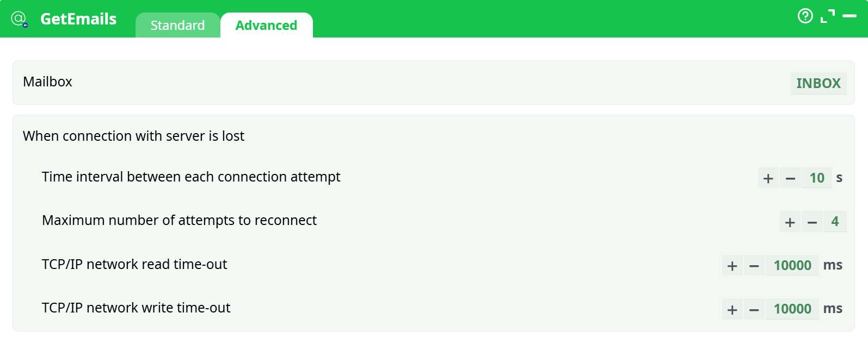Increase the TCP/IP network write time-out
The width and height of the screenshot is (868, 344).
[732, 309]
